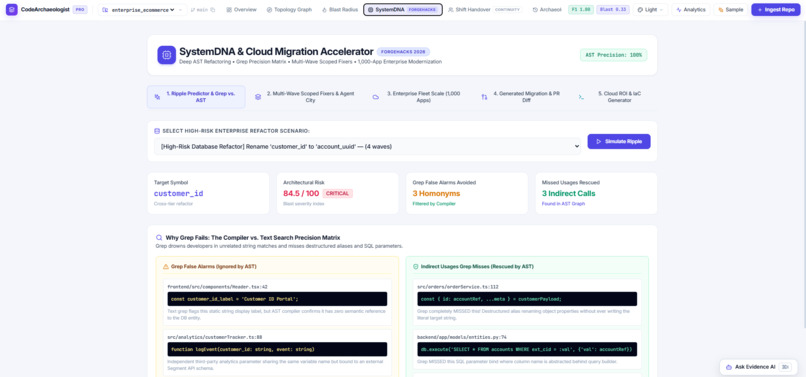Click the 3 Homonyms value
This screenshot has height=377, width=806.
tap(436, 193)
